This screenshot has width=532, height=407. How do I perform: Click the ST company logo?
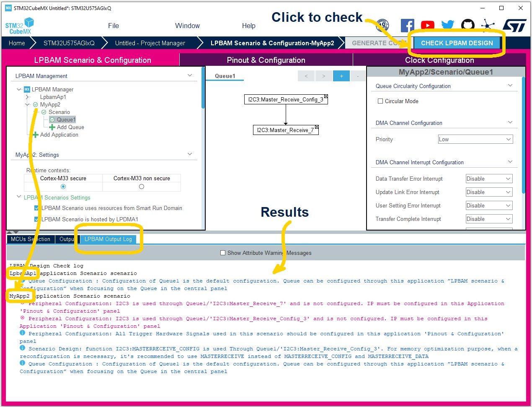click(514, 26)
